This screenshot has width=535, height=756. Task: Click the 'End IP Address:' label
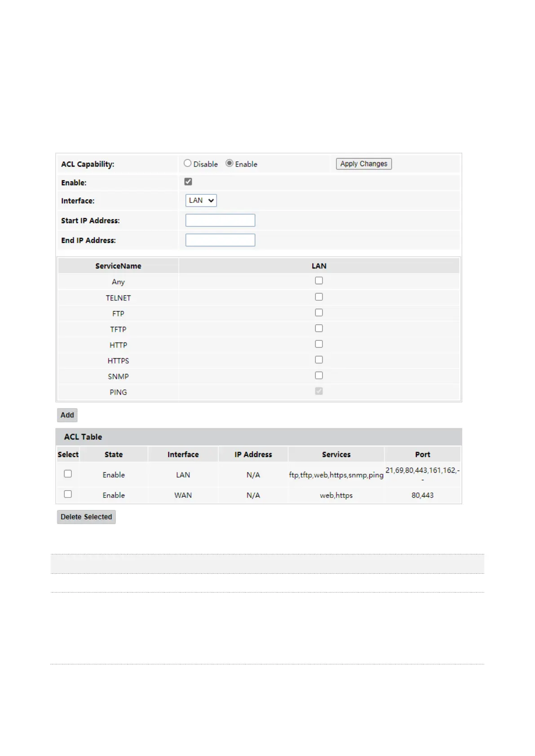click(x=88, y=241)
